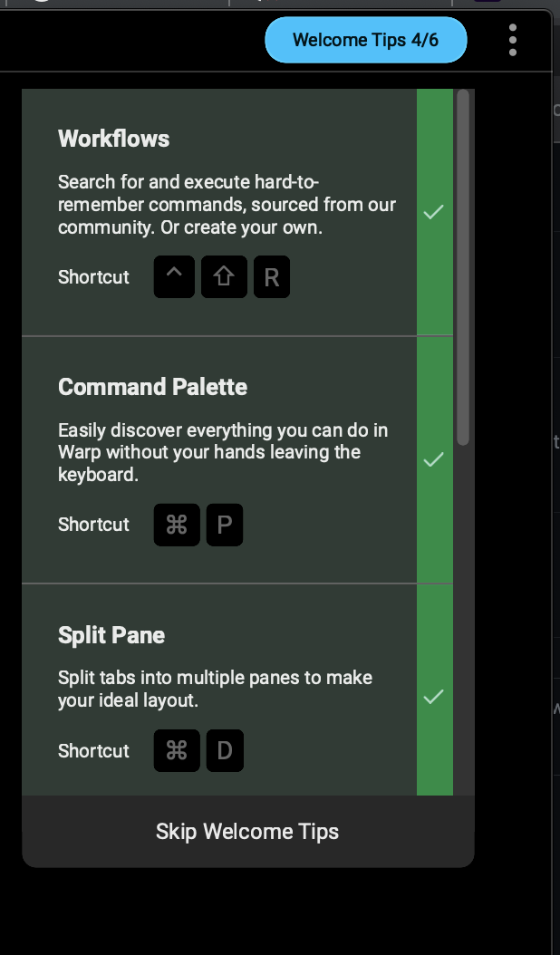Viewport: 560px width, 955px height.
Task: Select the D key icon for Split Pane
Action: [225, 750]
